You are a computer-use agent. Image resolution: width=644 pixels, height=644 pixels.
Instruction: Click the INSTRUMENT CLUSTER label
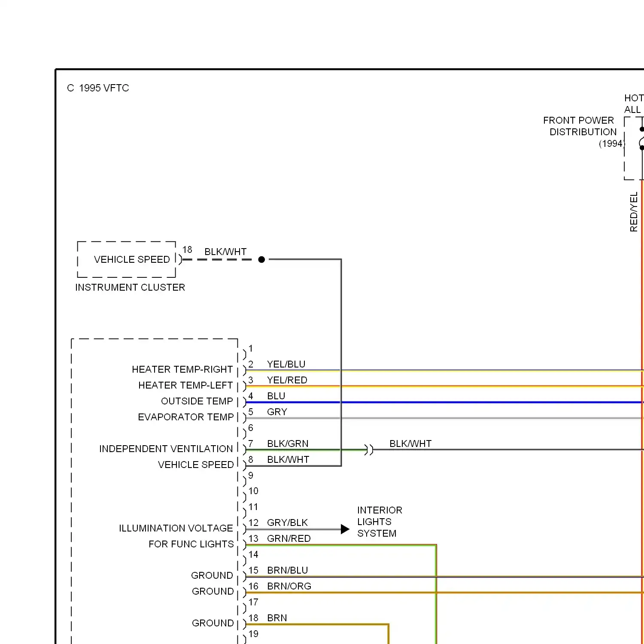click(x=130, y=287)
